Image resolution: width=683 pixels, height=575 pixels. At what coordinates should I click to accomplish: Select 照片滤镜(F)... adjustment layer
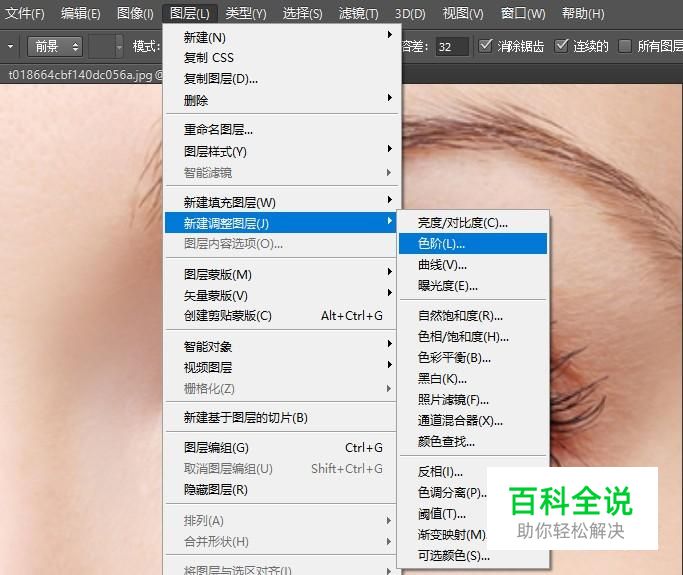pos(473,399)
